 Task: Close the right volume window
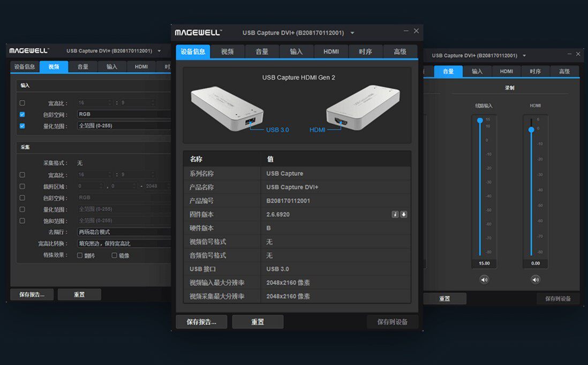coord(578,54)
